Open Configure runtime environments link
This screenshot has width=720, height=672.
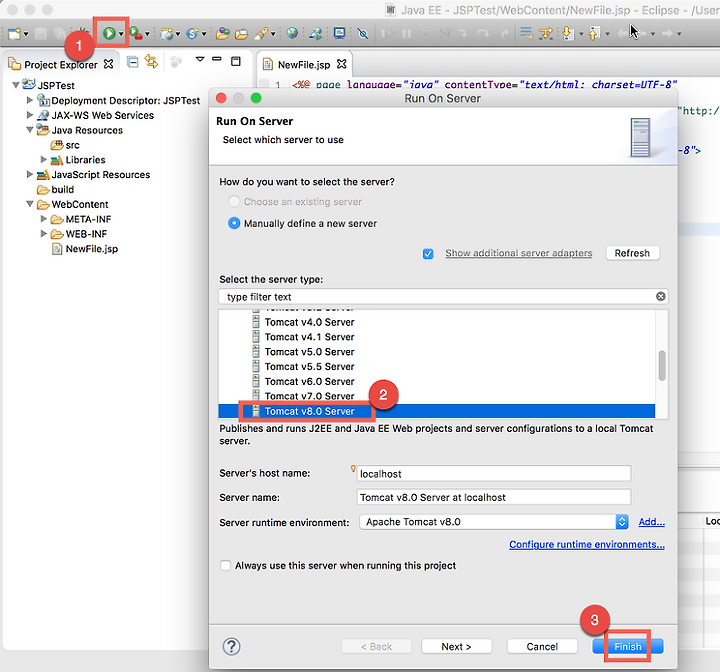point(587,544)
